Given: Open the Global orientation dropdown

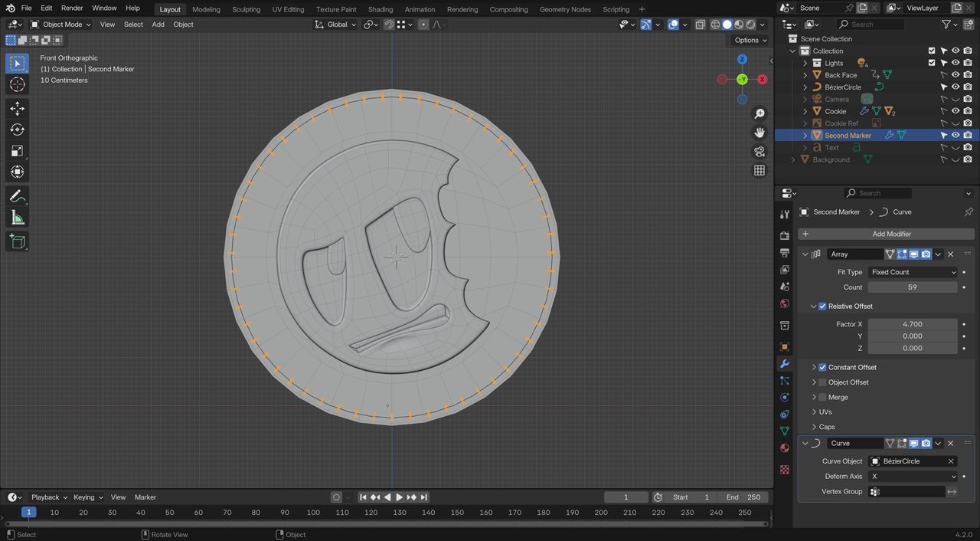Looking at the screenshot, I should [335, 25].
